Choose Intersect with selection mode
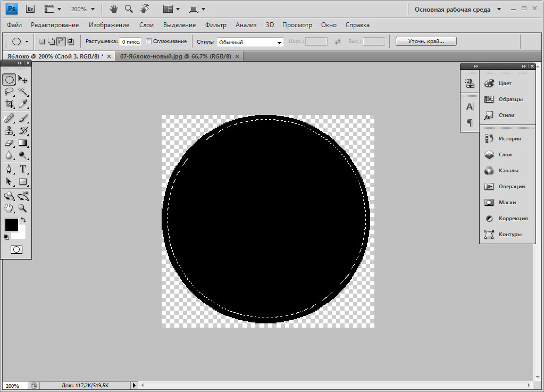 point(70,41)
